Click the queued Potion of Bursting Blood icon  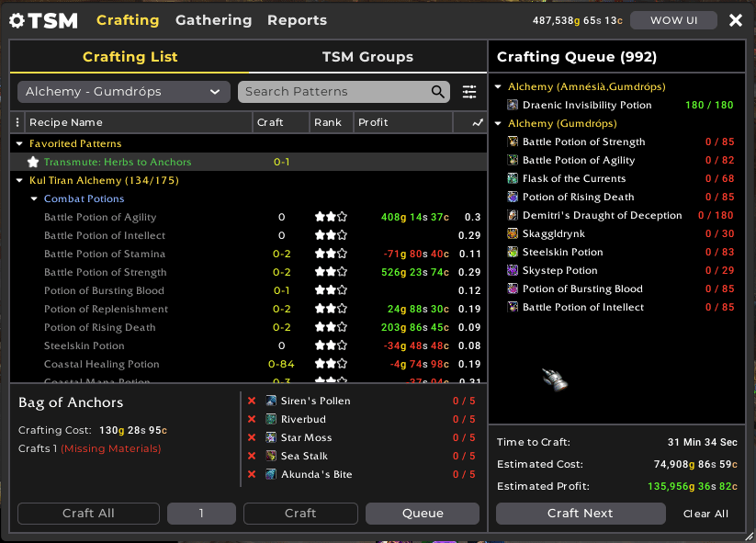click(x=513, y=288)
